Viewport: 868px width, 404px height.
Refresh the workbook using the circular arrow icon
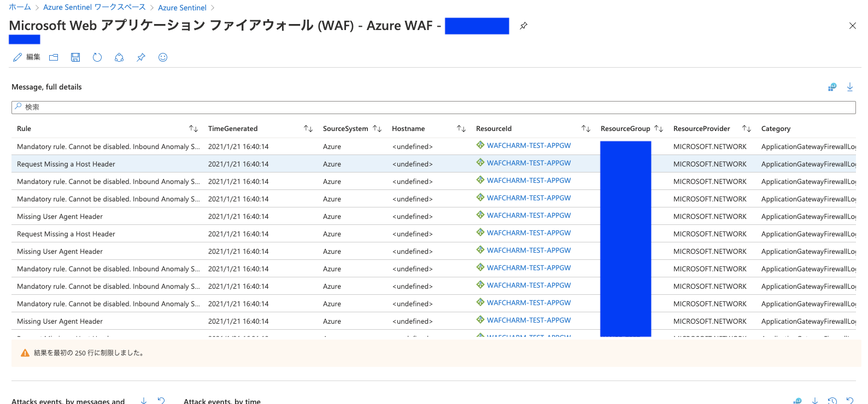pos(97,57)
